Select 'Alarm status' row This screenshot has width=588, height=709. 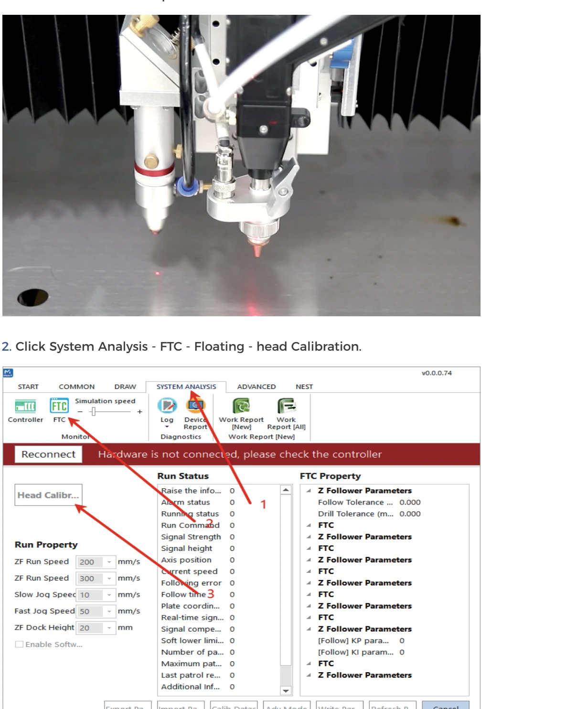pos(218,502)
